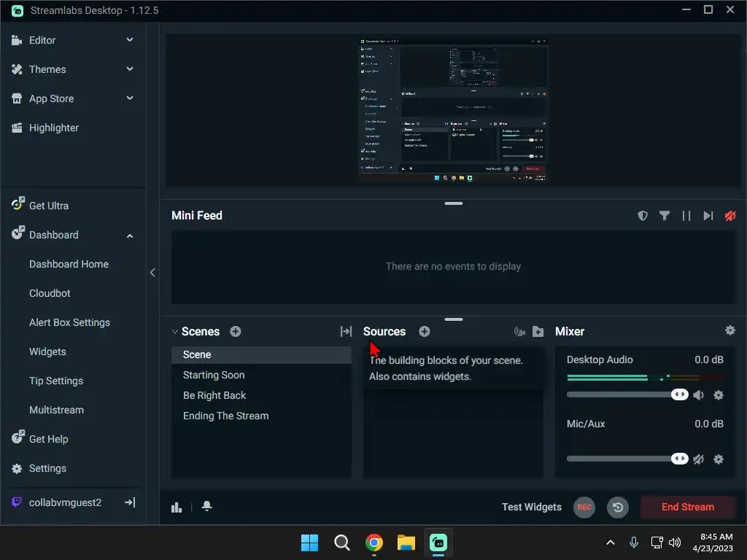Click the divider handle above Mini Feed
The height and width of the screenshot is (560, 747).
454,203
